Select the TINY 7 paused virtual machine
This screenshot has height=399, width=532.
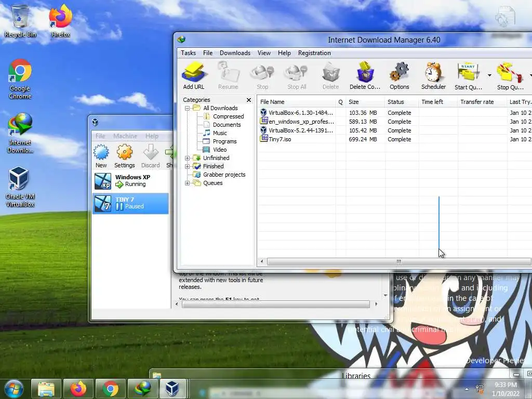pyautogui.click(x=130, y=203)
